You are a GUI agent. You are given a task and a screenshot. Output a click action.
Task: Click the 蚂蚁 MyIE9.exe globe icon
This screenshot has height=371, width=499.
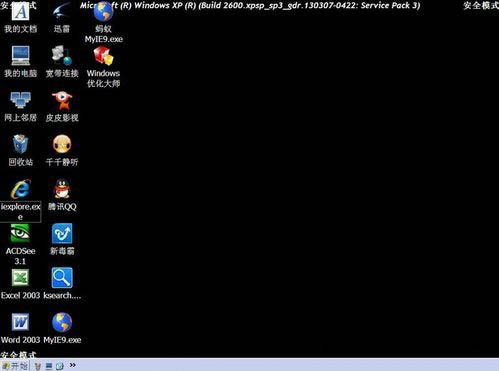pos(103,12)
